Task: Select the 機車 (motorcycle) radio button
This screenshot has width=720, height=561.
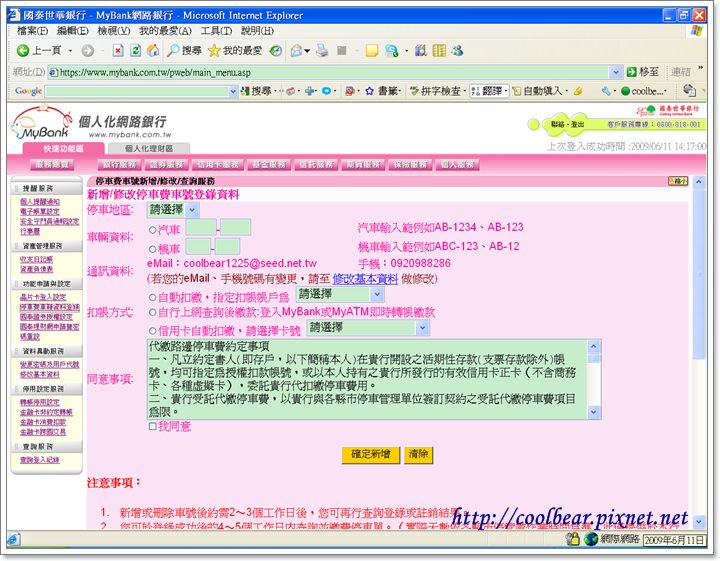Action: (x=152, y=249)
